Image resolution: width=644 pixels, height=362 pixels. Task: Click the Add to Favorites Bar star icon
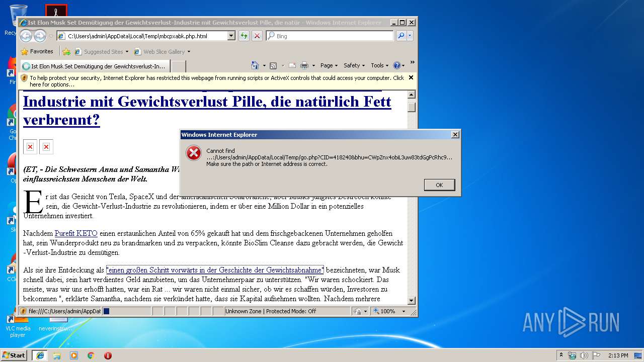click(x=66, y=51)
